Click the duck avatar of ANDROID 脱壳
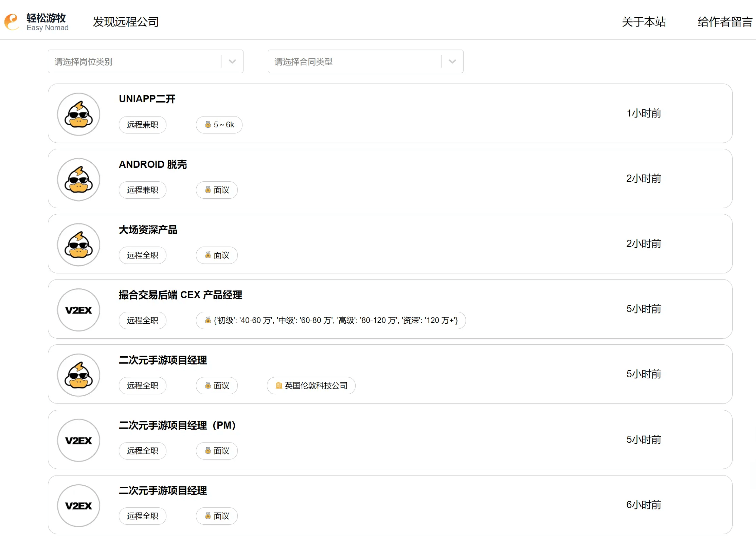Screen dimensions: 756x539 pyautogui.click(x=78, y=179)
